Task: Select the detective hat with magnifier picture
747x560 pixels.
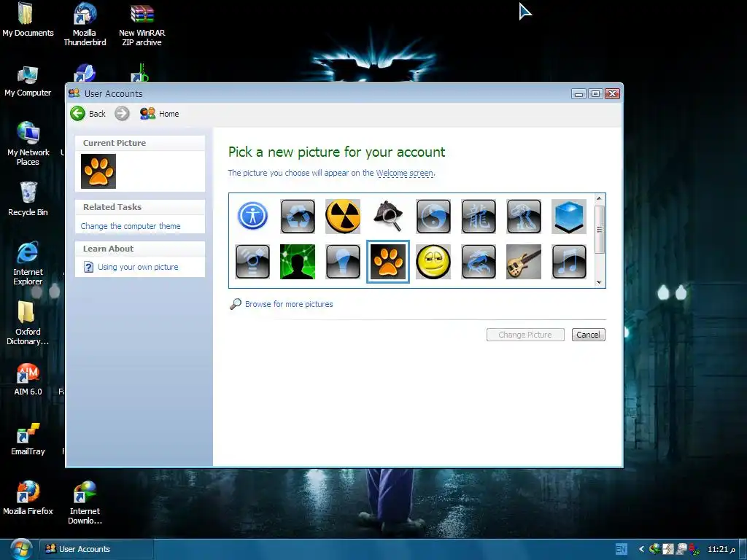Action: (x=388, y=216)
